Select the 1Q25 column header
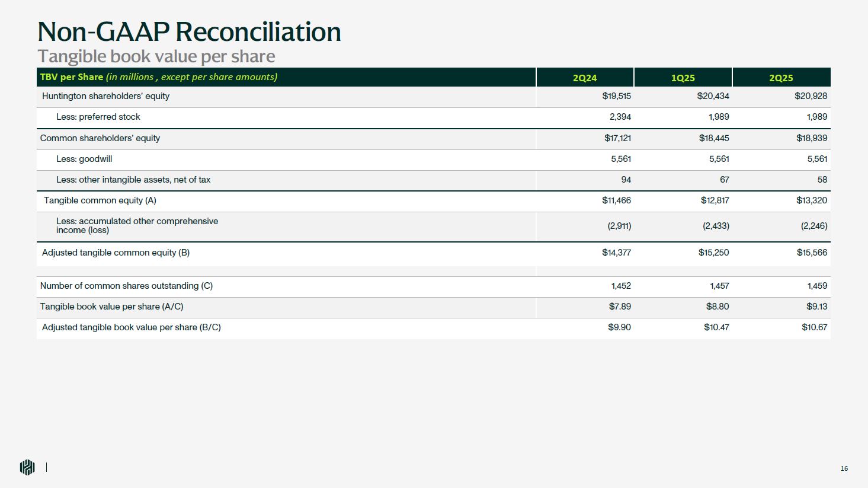This screenshot has width=868, height=488. (x=683, y=78)
